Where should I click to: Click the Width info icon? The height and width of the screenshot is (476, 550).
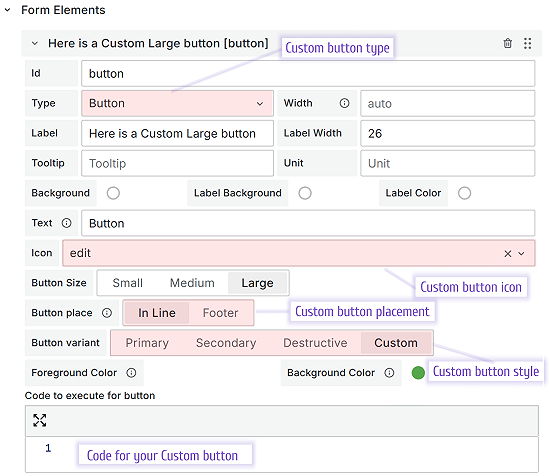pyautogui.click(x=344, y=103)
